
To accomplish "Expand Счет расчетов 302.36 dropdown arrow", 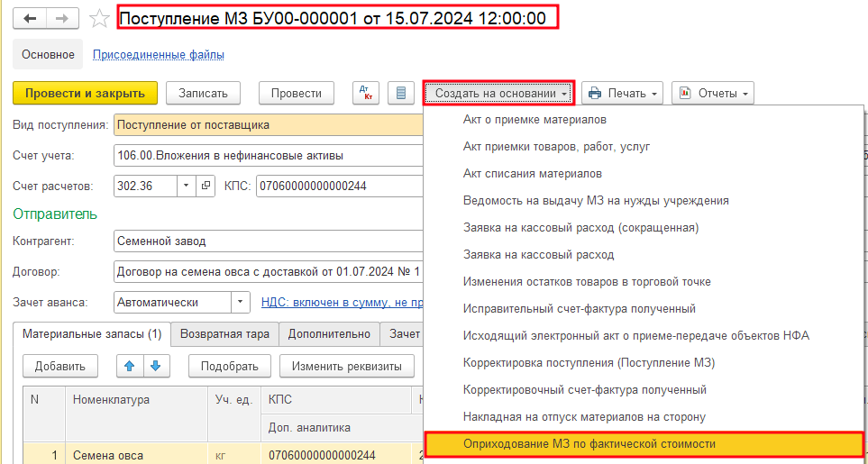I will 187,186.
